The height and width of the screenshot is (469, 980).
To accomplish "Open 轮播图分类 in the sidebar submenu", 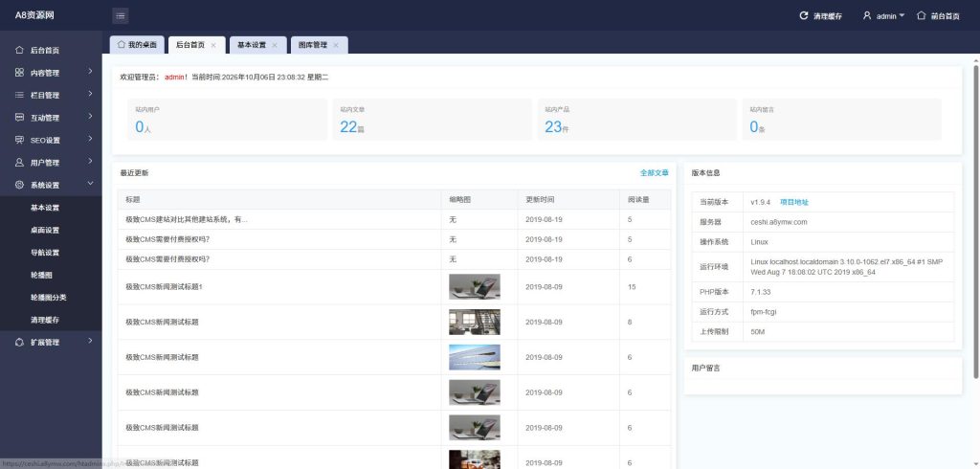I will (49, 298).
